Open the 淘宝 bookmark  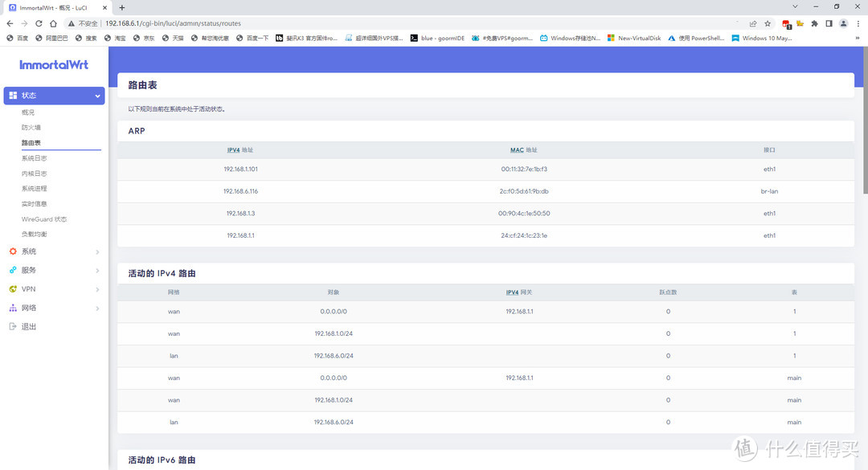click(115, 39)
